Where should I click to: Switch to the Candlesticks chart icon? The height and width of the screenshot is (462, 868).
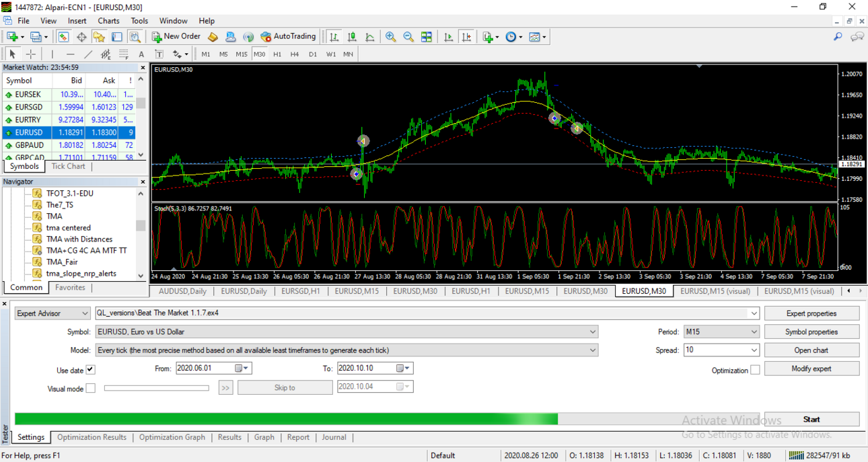click(352, 37)
